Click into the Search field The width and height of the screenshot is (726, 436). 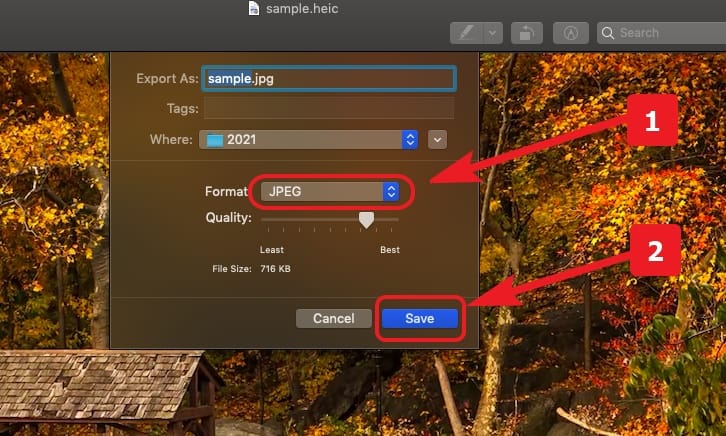(x=661, y=33)
